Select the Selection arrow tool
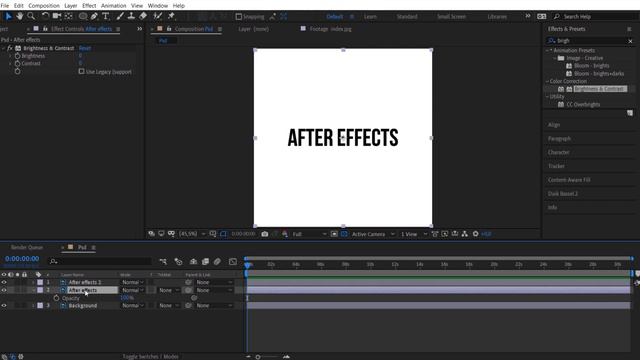The width and height of the screenshot is (640, 360). [8, 16]
